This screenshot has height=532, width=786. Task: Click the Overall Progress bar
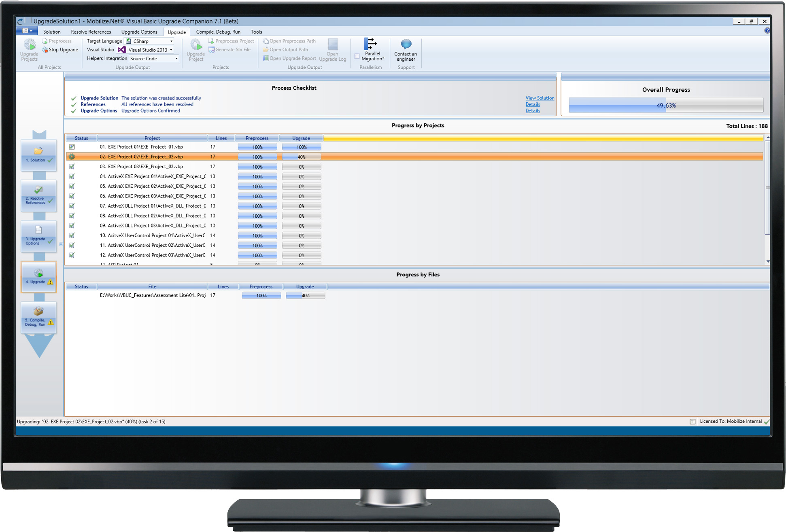(666, 105)
